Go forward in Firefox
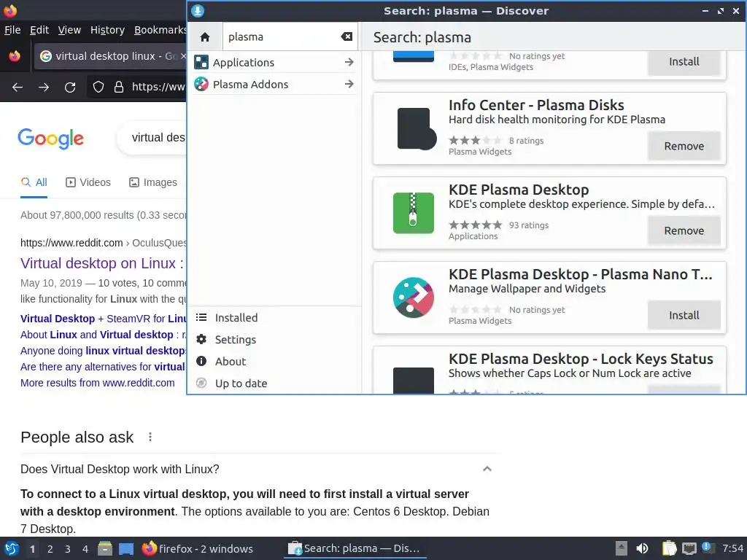This screenshot has width=747, height=560. pos(44,87)
